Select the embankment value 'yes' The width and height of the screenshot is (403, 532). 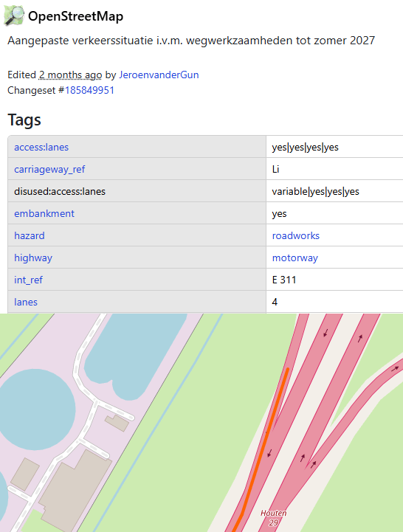(x=279, y=213)
